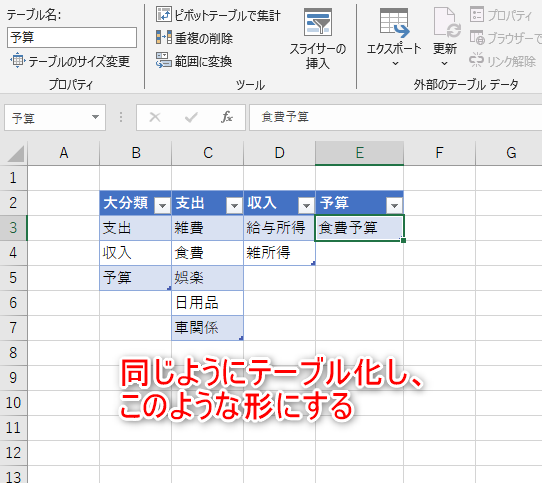Click the テーブルのサイズ変更 icon
Screen dimensions: 542x483
(x=18, y=61)
